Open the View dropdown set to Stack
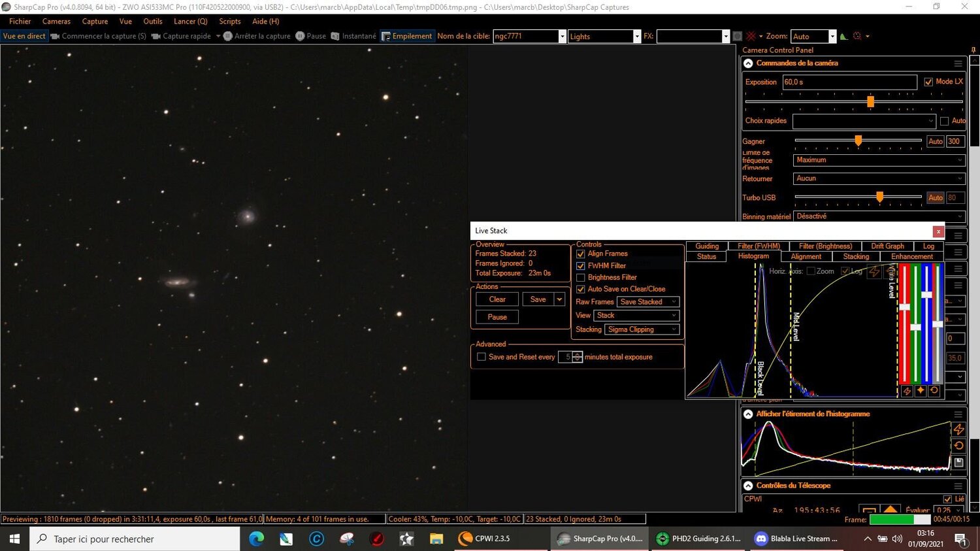The image size is (980, 551). pos(637,315)
